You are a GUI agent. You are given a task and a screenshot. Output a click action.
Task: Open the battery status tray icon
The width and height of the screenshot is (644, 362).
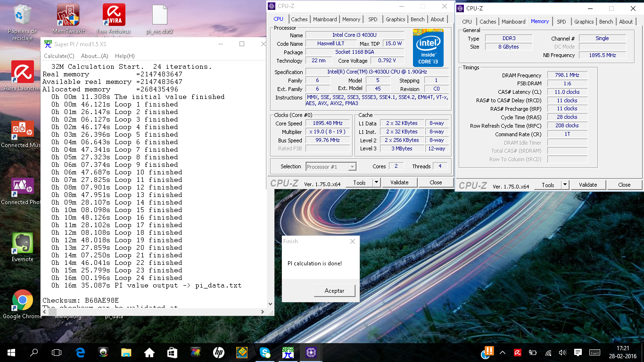coord(533,352)
